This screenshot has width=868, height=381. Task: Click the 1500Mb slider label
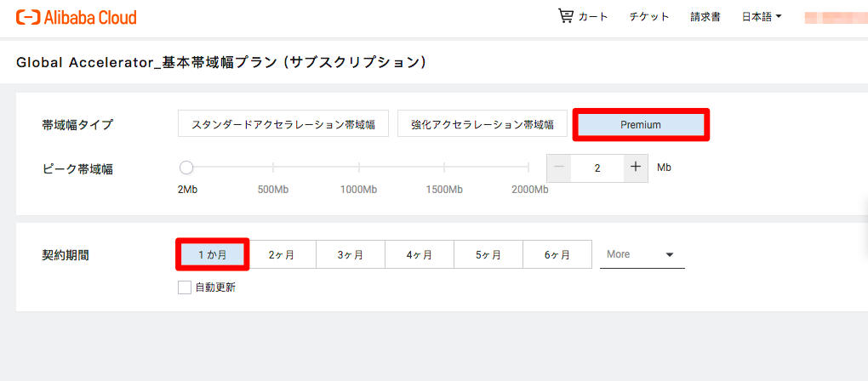[x=444, y=190]
